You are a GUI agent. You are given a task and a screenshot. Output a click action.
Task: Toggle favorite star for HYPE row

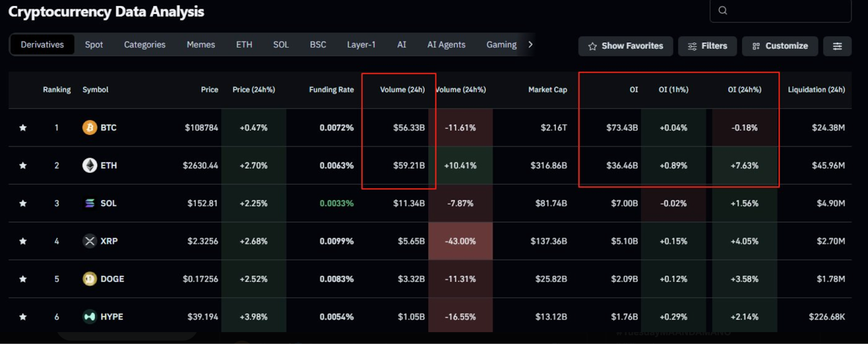pyautogui.click(x=23, y=317)
